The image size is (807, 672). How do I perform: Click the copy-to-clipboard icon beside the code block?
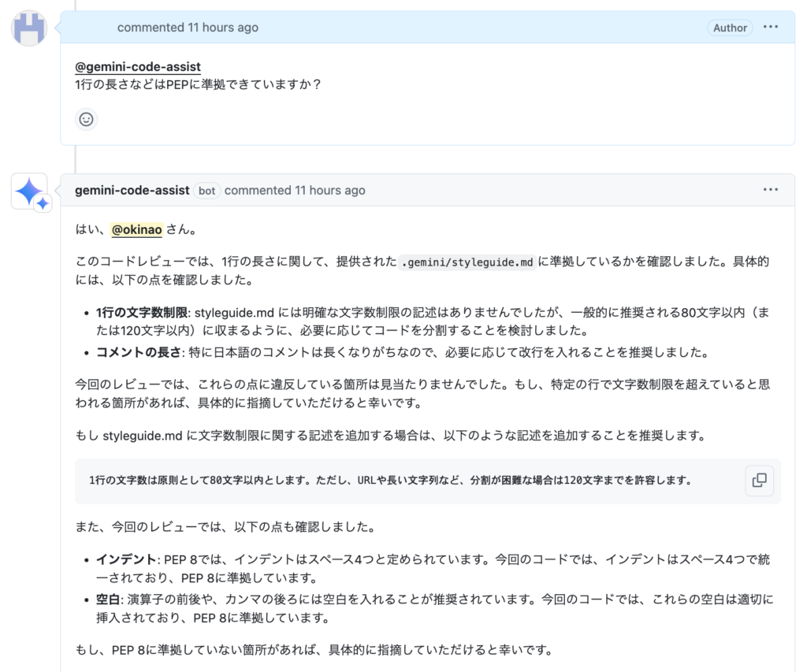(759, 481)
